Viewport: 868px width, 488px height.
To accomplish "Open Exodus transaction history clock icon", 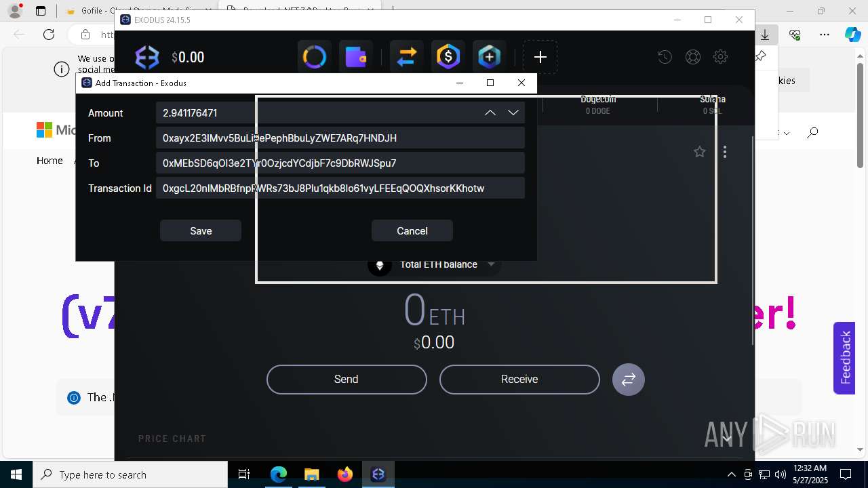I will 665,57.
